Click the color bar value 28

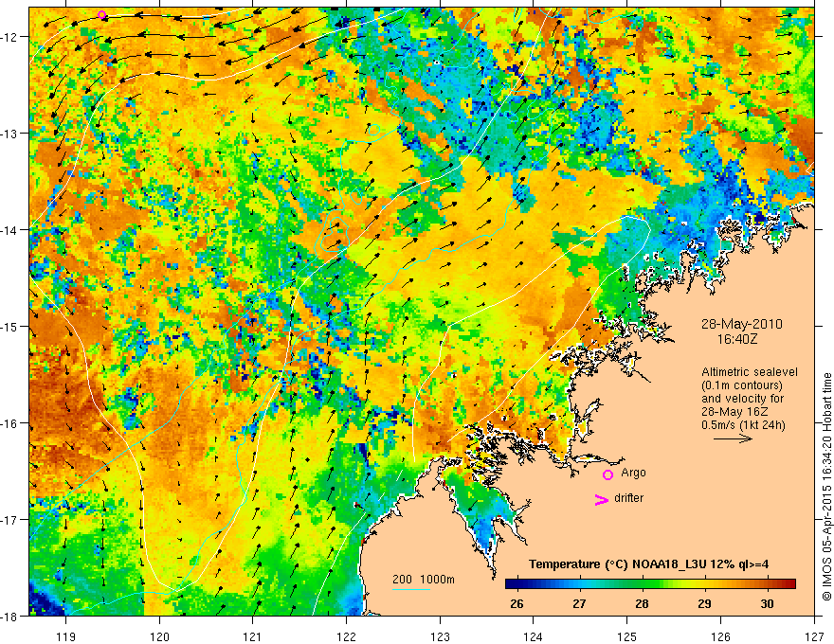pyautogui.click(x=642, y=604)
